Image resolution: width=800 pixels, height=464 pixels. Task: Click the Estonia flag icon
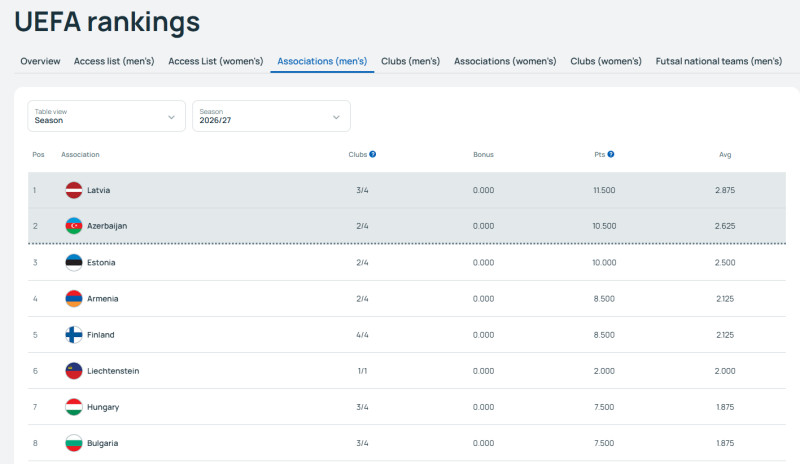(74, 262)
